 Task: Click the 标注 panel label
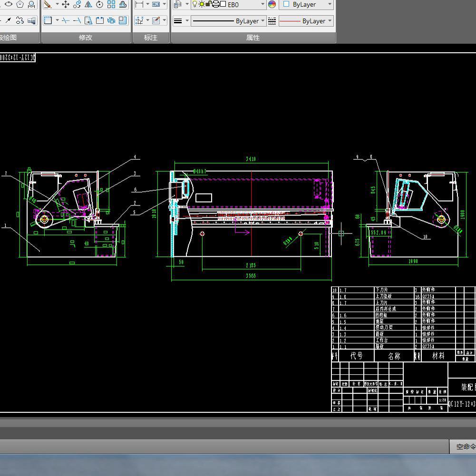(151, 38)
